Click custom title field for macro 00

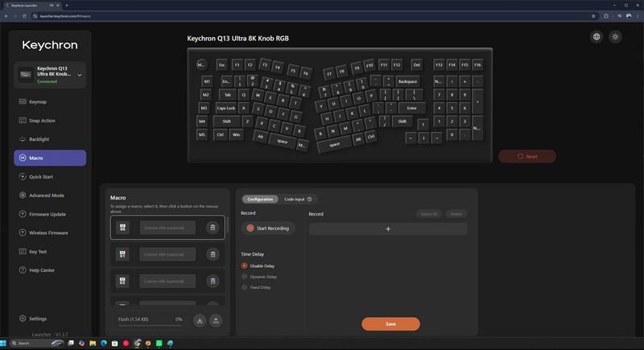point(167,228)
